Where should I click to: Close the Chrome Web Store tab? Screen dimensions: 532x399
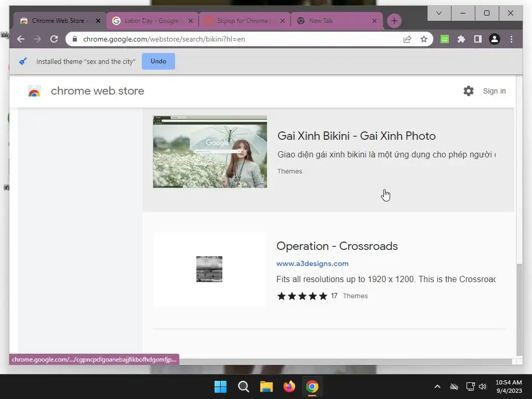click(x=98, y=21)
